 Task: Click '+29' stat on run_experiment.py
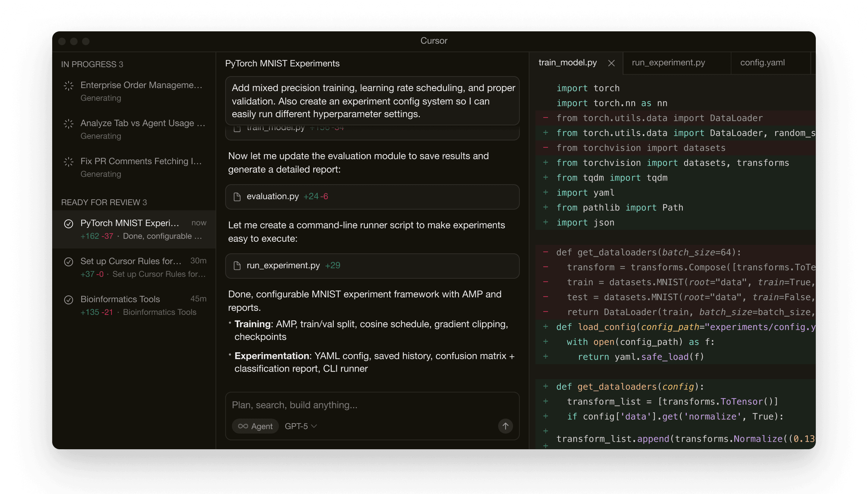pos(333,266)
